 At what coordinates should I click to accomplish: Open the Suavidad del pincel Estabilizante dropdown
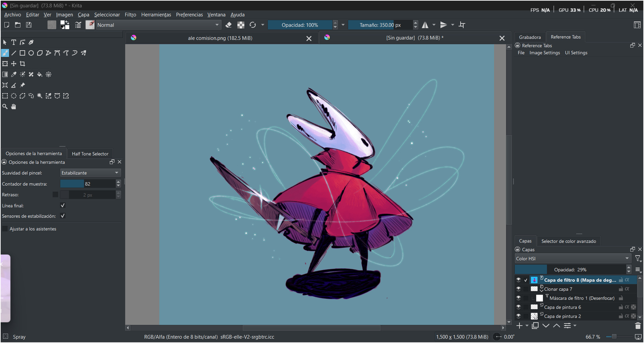click(90, 173)
